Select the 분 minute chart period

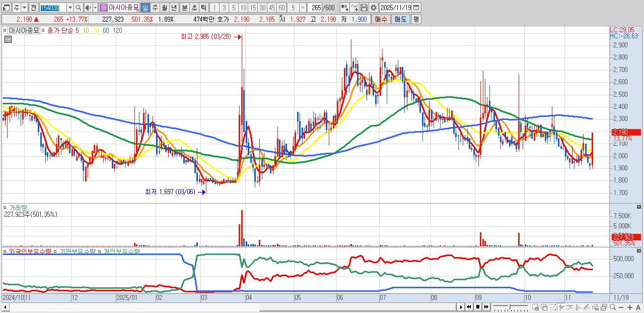click(184, 8)
